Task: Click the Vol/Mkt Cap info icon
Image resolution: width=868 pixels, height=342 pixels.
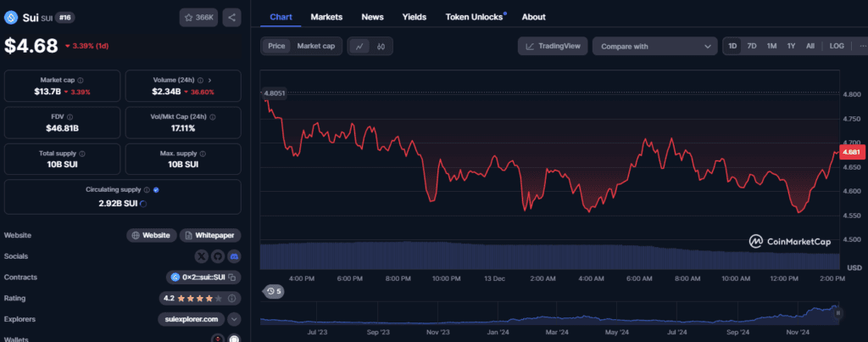Action: point(213,117)
